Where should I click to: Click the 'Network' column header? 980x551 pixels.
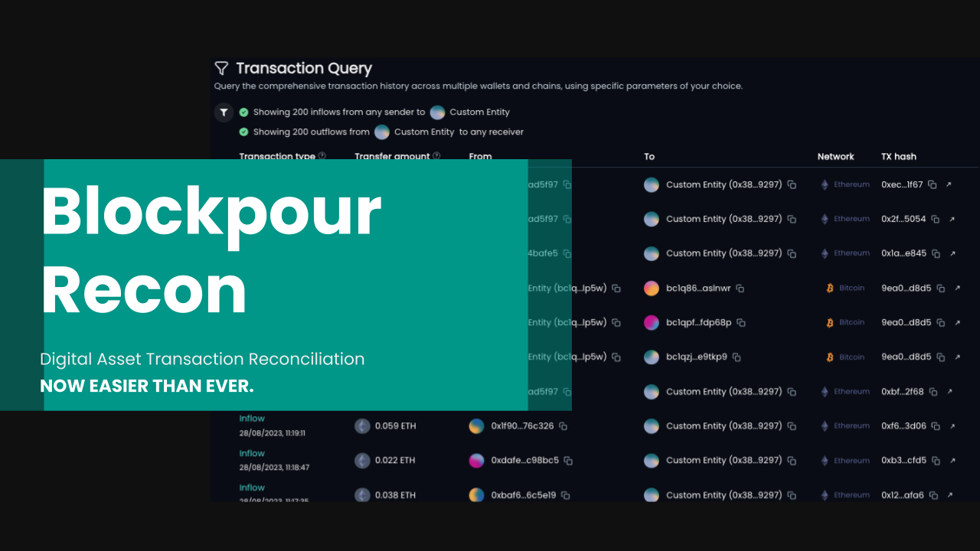(x=835, y=156)
